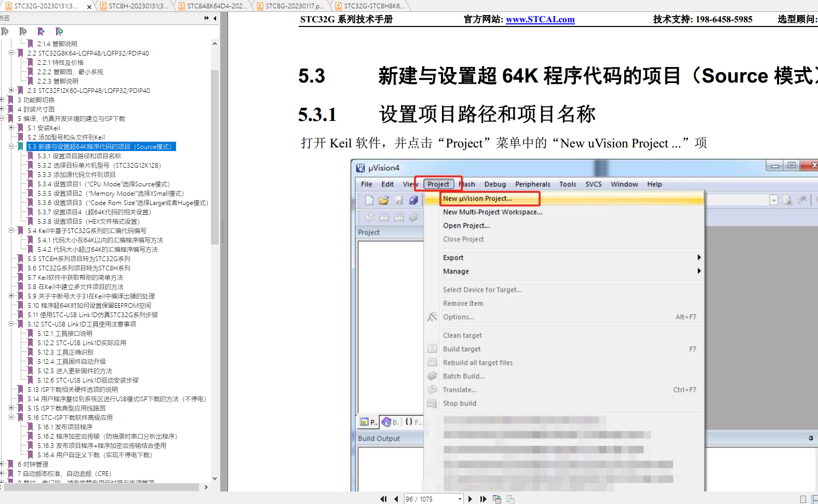Expand the 5.9 关于中断号大于31 bookmark node
This screenshot has height=504, width=818.
tap(11, 296)
